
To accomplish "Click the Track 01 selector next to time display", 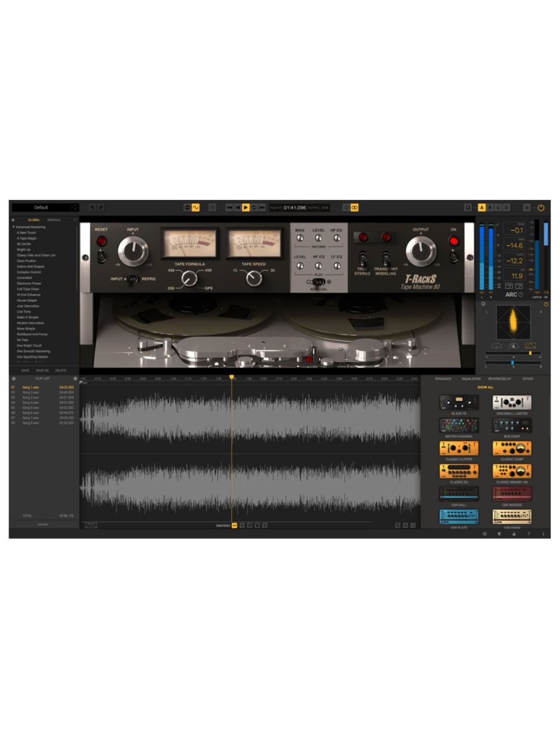I will click(275, 207).
